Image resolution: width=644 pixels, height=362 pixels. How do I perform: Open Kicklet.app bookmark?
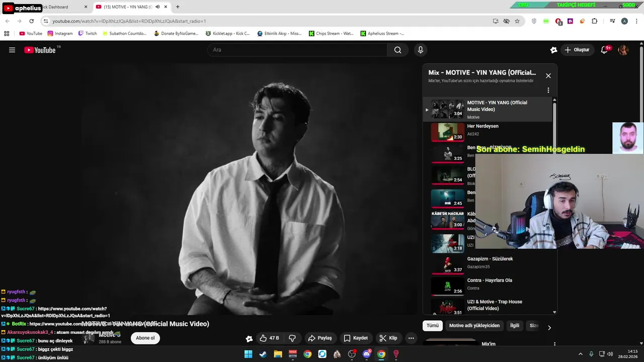[x=228, y=34]
